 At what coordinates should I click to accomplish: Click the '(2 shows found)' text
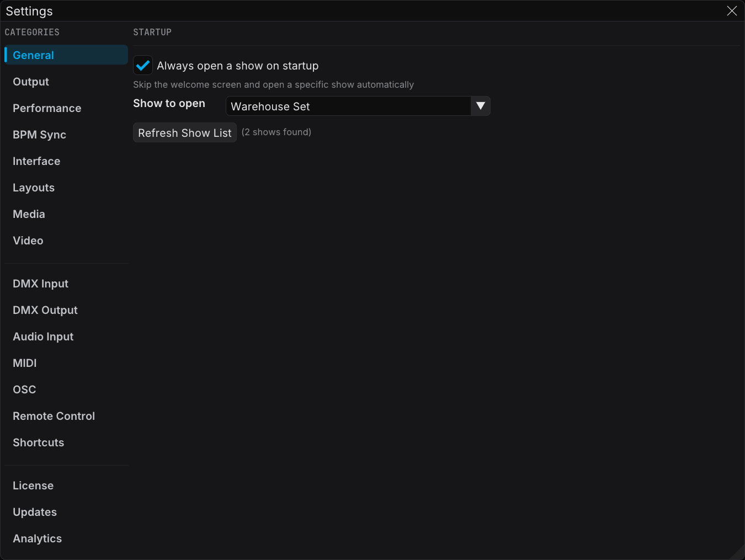276,132
